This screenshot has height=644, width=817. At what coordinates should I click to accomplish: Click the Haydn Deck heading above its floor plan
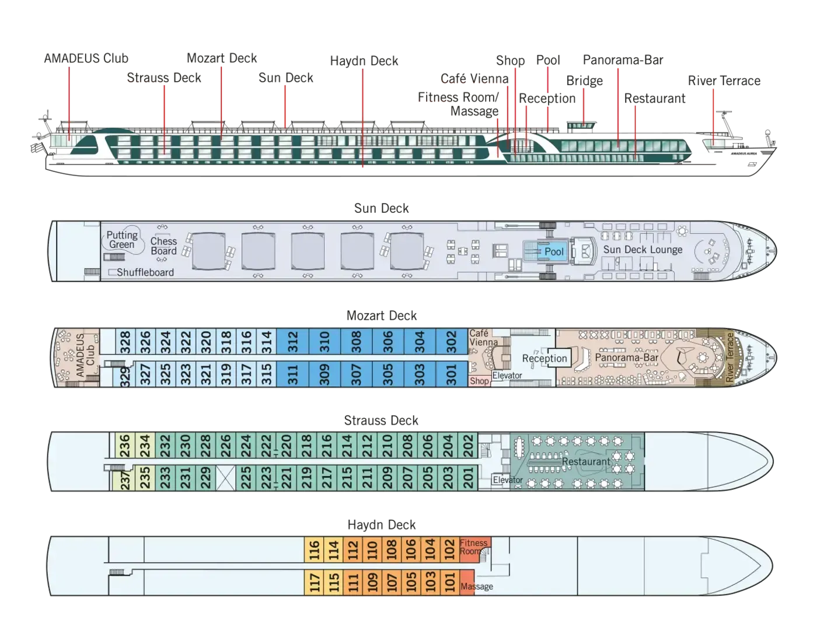[x=382, y=525]
